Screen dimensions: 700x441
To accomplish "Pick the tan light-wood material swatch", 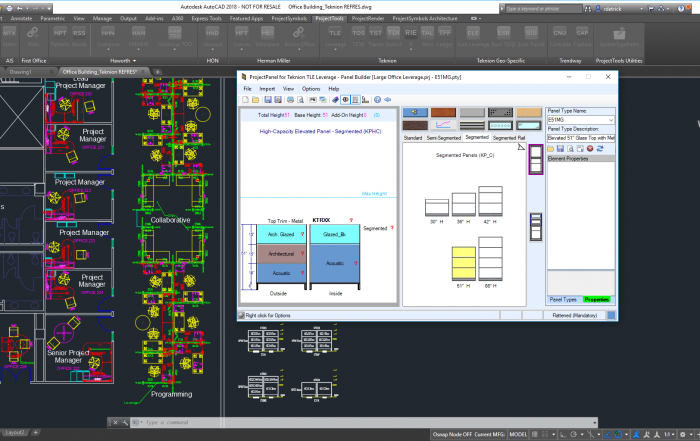I will pos(529,112).
